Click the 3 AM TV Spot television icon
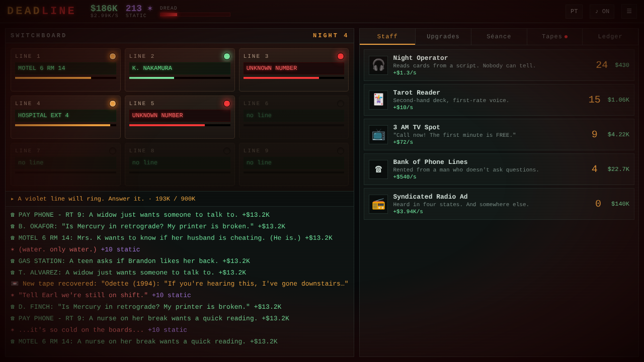Image resolution: width=644 pixels, height=362 pixels. [378, 135]
